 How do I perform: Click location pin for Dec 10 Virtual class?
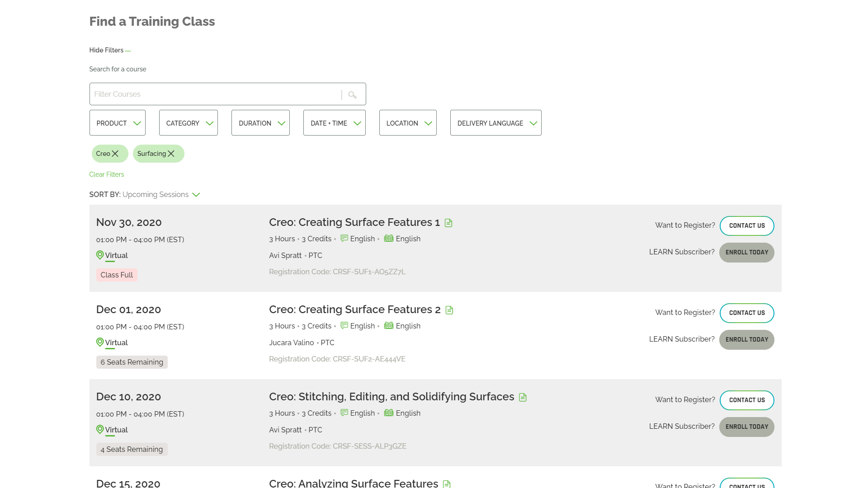(100, 429)
